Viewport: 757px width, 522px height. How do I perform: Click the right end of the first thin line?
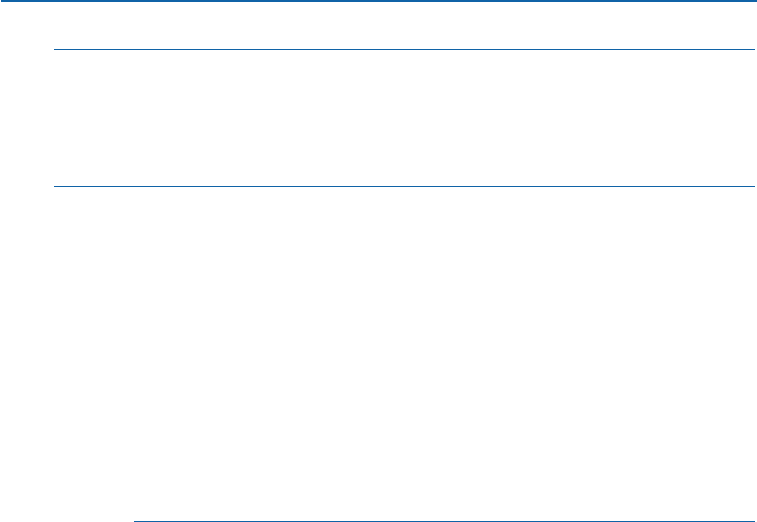click(x=751, y=49)
